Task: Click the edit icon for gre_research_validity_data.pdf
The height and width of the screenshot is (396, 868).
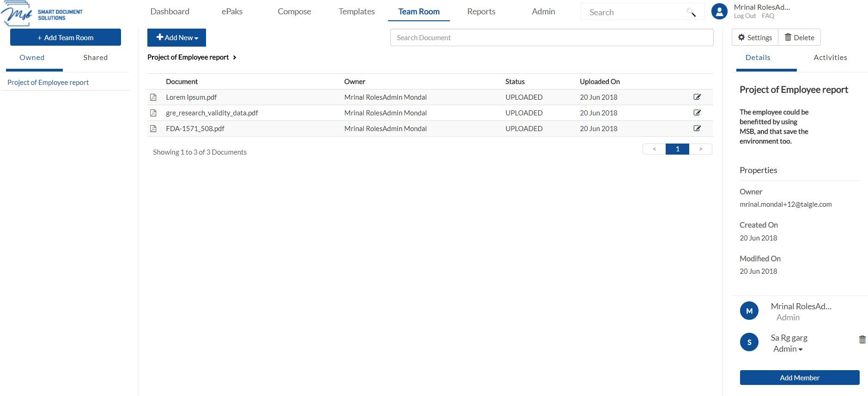Action: pyautogui.click(x=697, y=113)
